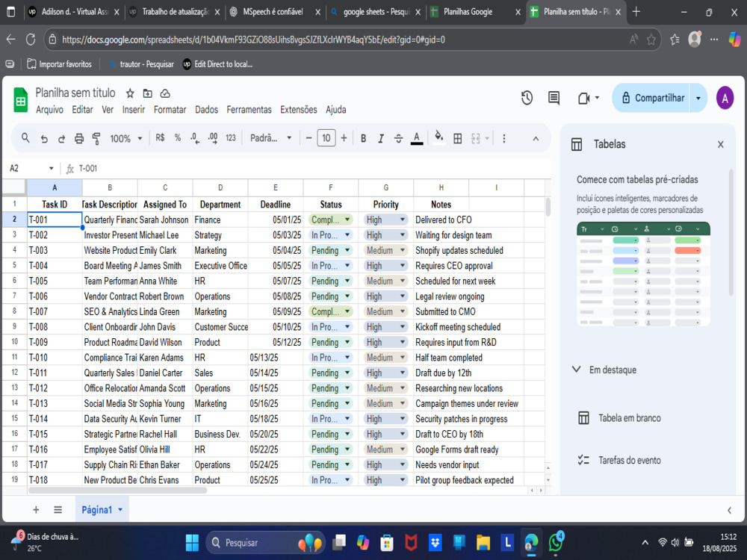The height and width of the screenshot is (560, 747).
Task: Click the Compartilhar share button
Action: pos(651,98)
